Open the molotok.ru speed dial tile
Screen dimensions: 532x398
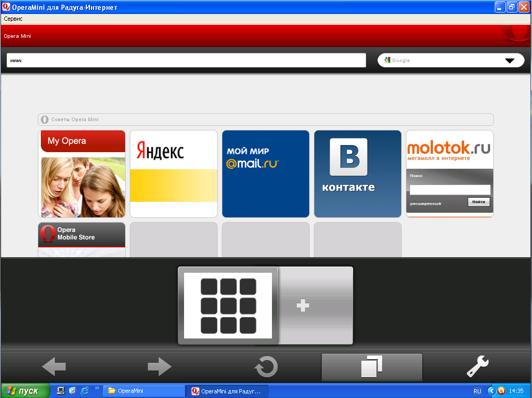450,174
